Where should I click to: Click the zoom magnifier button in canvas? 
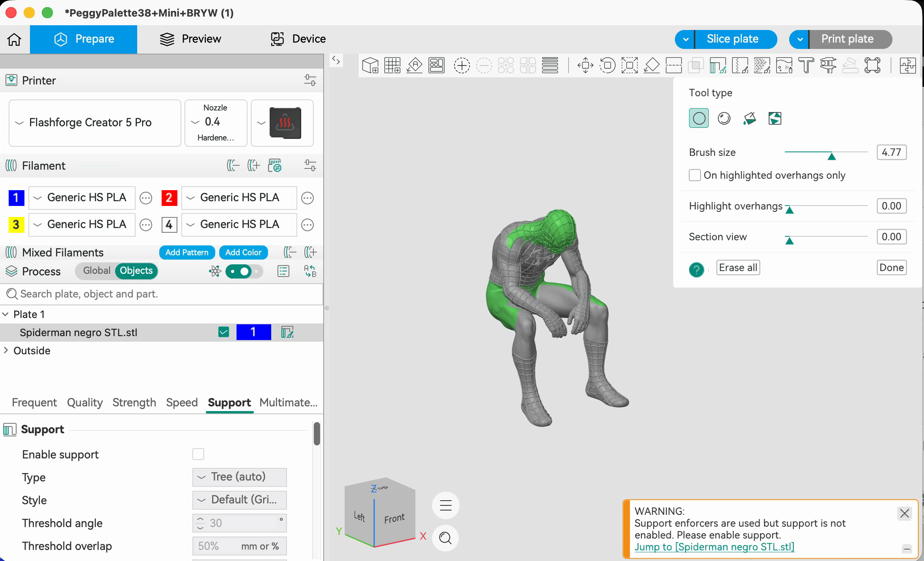[446, 538]
